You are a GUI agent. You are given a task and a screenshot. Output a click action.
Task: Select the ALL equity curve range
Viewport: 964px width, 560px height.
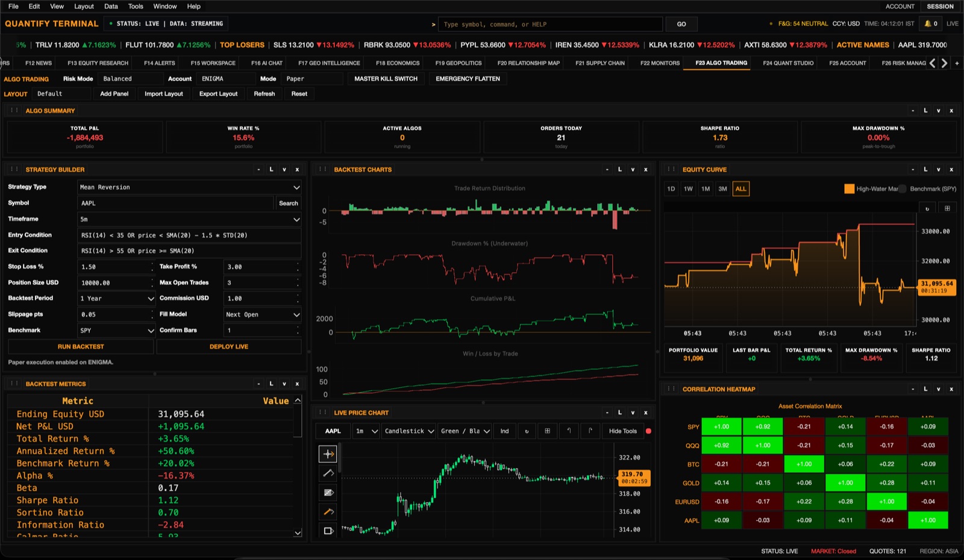[x=740, y=189]
